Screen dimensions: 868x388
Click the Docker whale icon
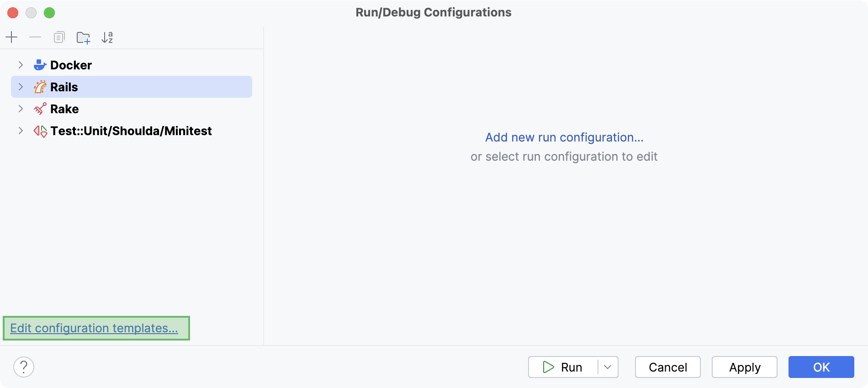(x=40, y=65)
